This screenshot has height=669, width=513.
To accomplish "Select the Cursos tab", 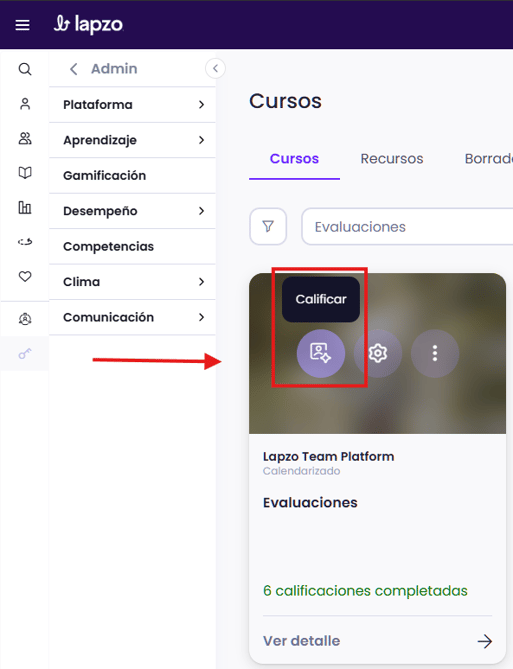I will 294,159.
